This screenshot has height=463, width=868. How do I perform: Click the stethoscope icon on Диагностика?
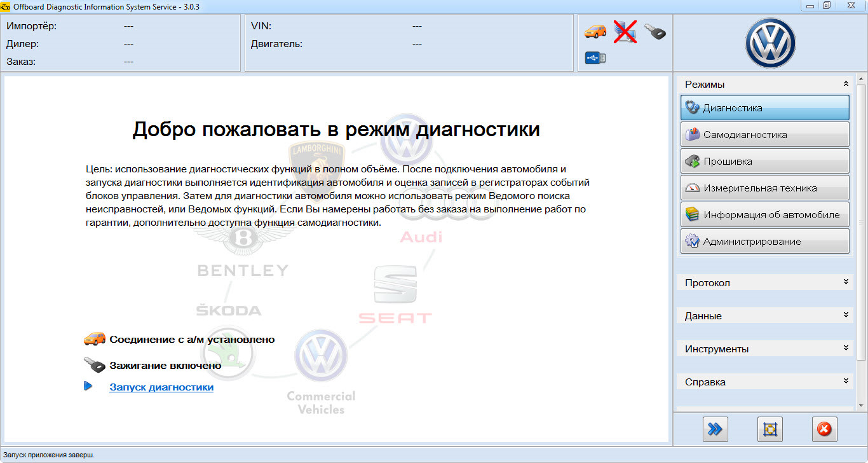[692, 108]
